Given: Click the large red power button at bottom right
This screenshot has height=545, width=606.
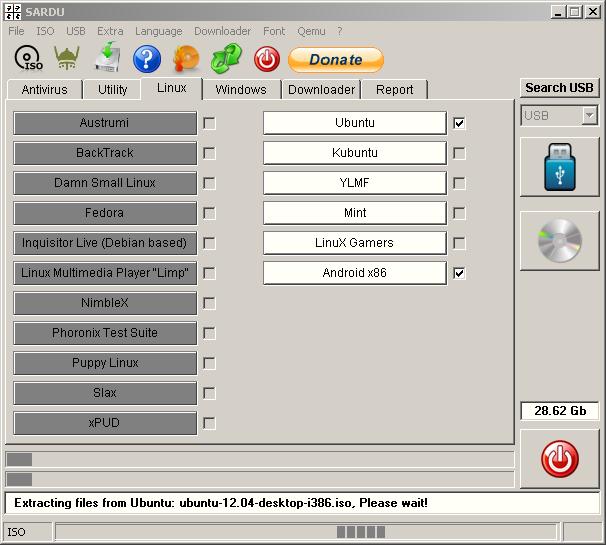Looking at the screenshot, I should tap(560, 459).
